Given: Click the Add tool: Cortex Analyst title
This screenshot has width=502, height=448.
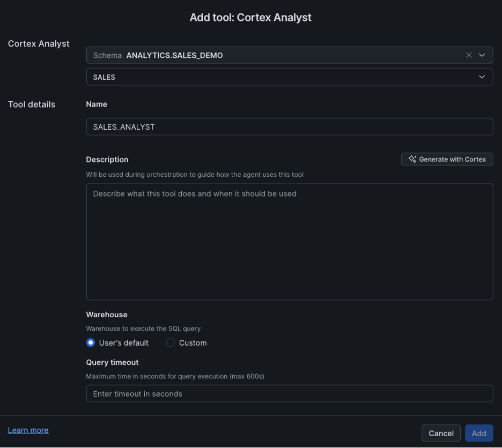Looking at the screenshot, I should (x=250, y=17).
